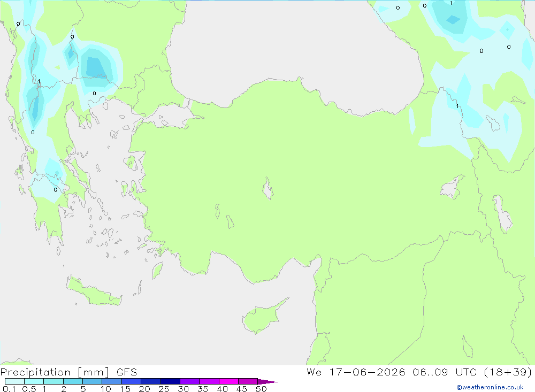Click the island of Crete on map
The image size is (535, 392).
(x=94, y=291)
